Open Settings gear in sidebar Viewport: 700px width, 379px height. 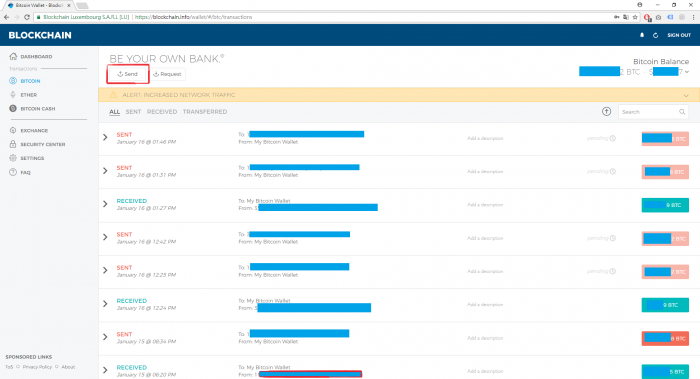pyautogui.click(x=13, y=158)
